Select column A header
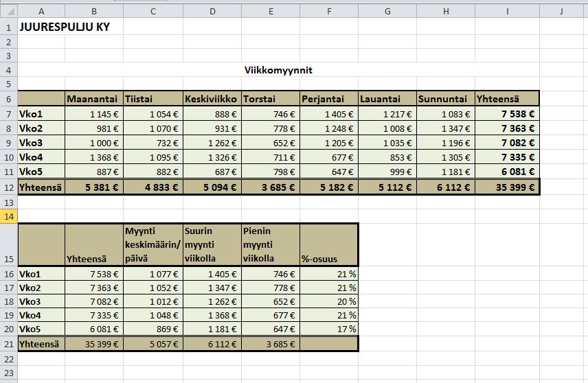588x383 pixels. pyautogui.click(x=41, y=11)
